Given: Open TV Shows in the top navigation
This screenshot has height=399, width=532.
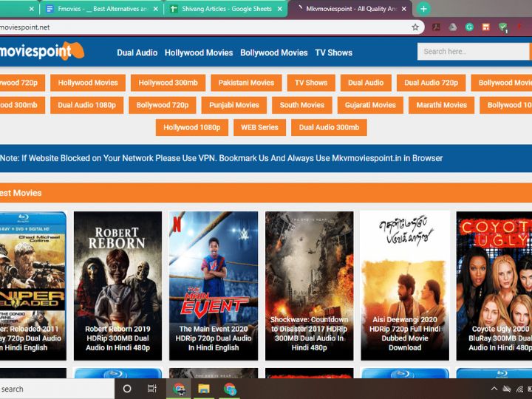Looking at the screenshot, I should pyautogui.click(x=333, y=52).
